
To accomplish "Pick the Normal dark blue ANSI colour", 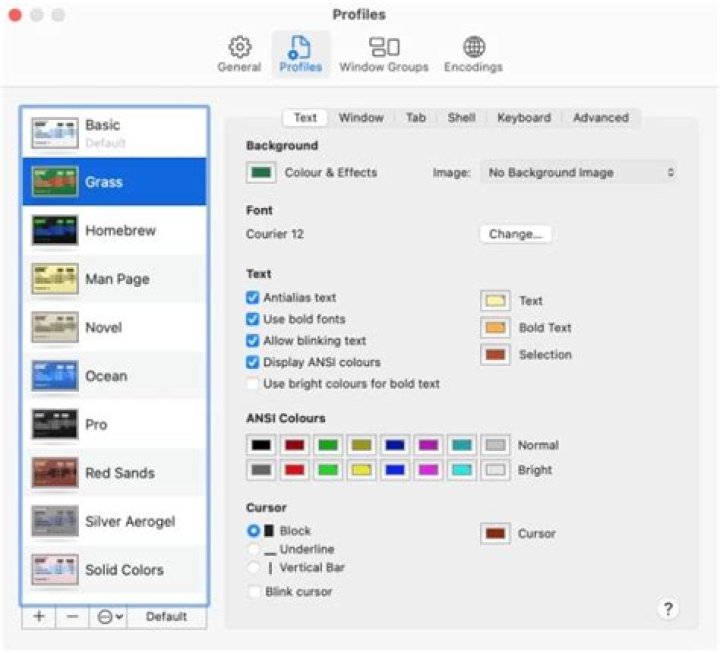I will [x=395, y=445].
